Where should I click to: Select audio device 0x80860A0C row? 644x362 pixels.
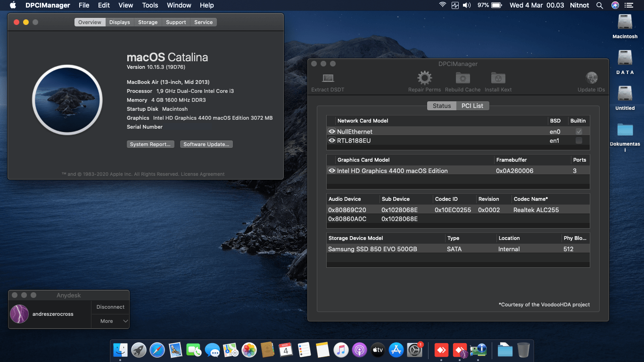458,219
